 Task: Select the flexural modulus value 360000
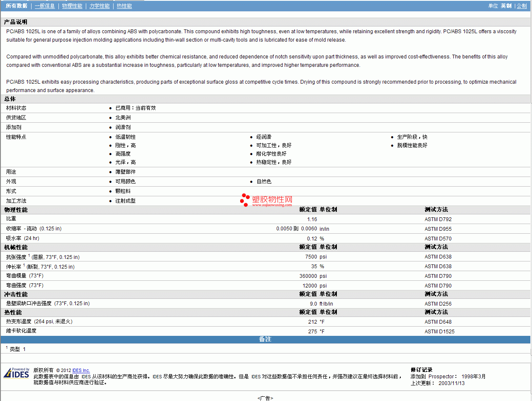[x=308, y=276]
